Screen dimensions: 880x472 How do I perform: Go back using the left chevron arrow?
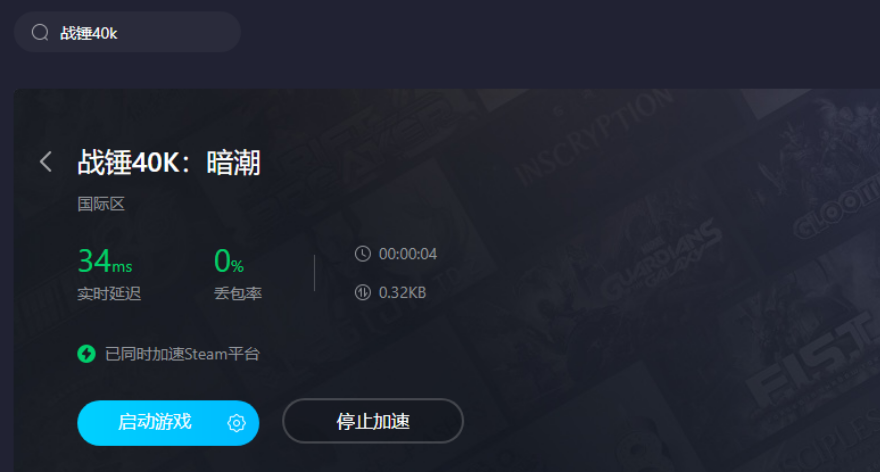tap(46, 162)
